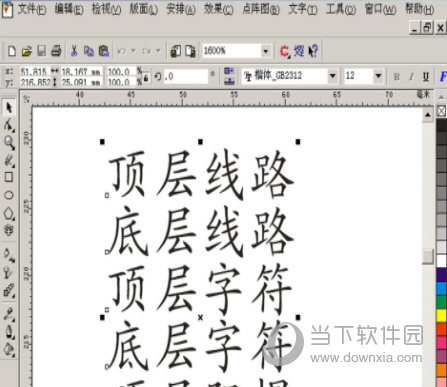This screenshot has height=387, width=447.
Task: Open the 安排(A) menu
Action: pos(181,9)
